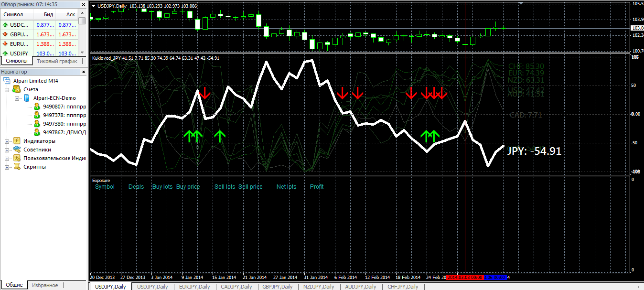Click the user icon of account 9490807
Screen dimensions: 644x290
click(36, 107)
